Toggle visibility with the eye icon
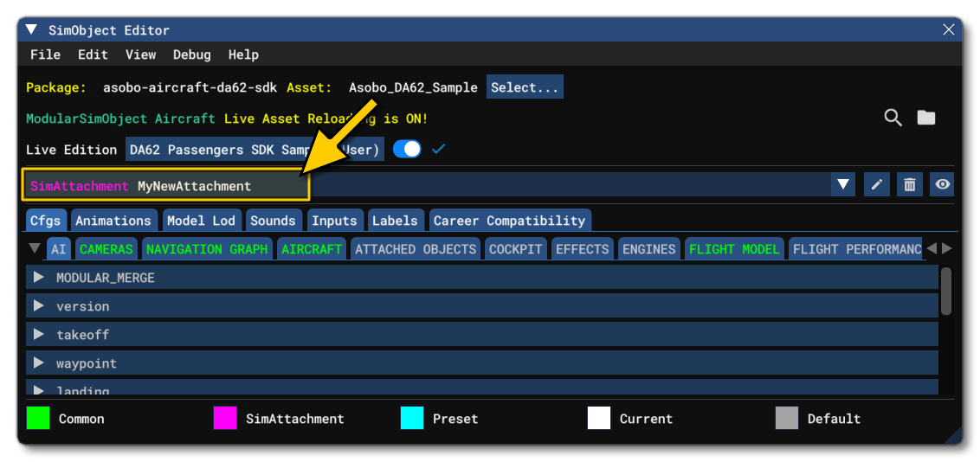Screen dimensions: 980x462 point(942,184)
